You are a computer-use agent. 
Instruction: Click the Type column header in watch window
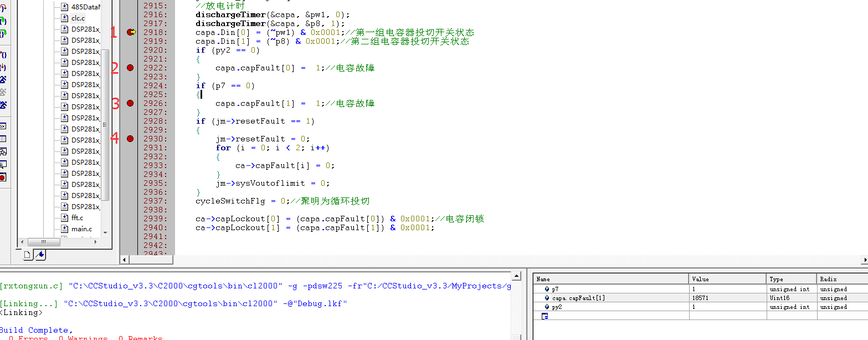tap(792, 279)
